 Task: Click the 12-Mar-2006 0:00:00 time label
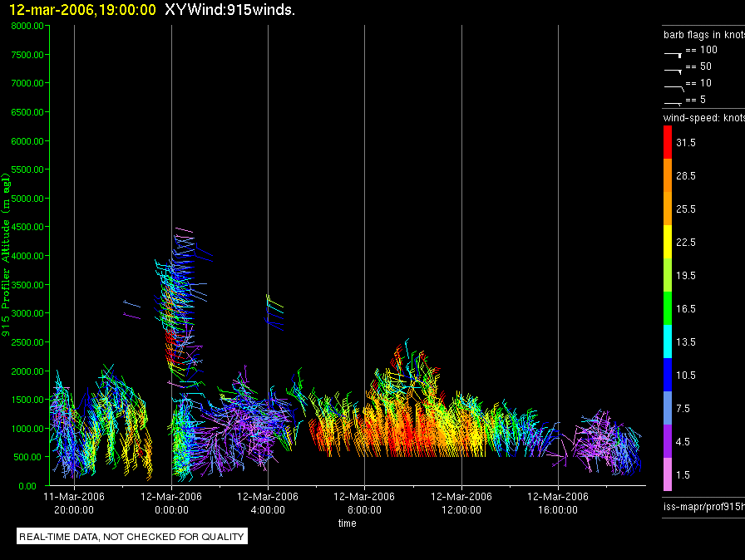[171, 503]
